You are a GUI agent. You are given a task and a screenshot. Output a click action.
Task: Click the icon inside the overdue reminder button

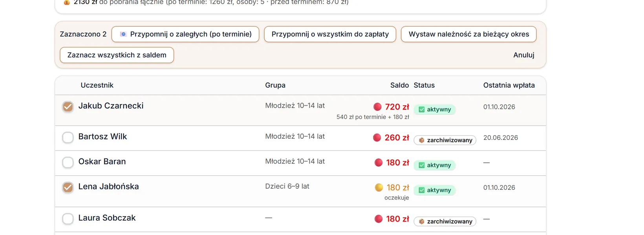pyautogui.click(x=123, y=34)
